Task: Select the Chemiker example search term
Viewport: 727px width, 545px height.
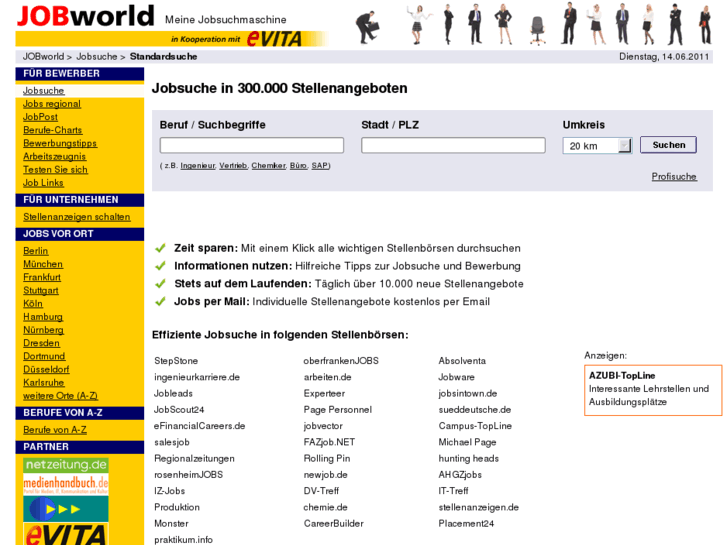Action: point(268,166)
